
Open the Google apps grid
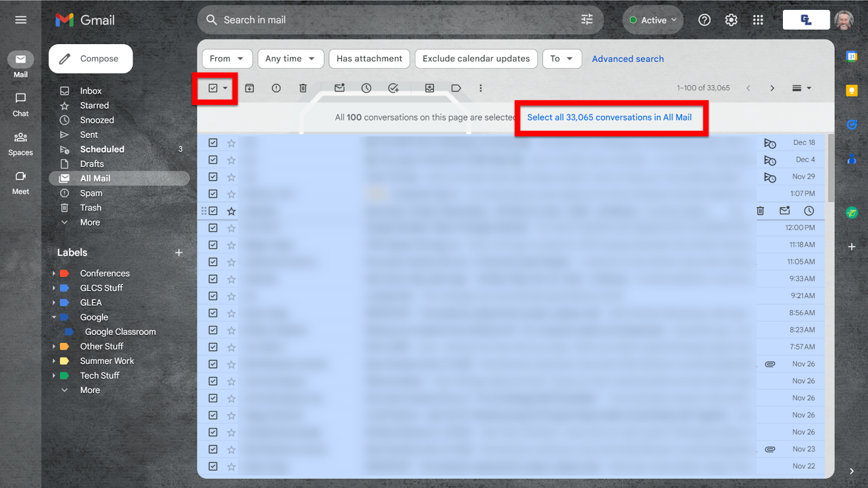coord(758,20)
